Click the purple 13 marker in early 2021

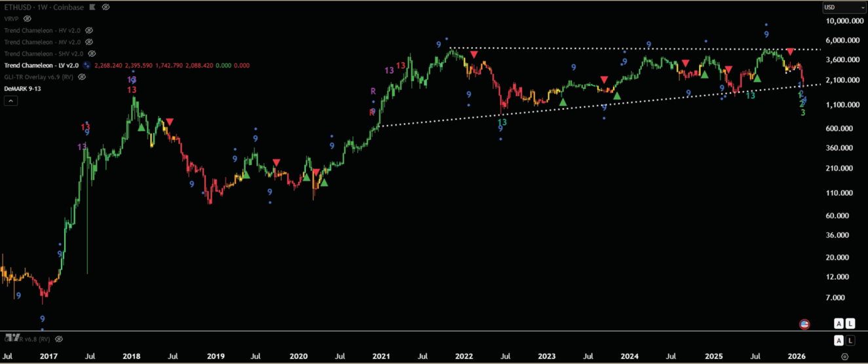[389, 70]
